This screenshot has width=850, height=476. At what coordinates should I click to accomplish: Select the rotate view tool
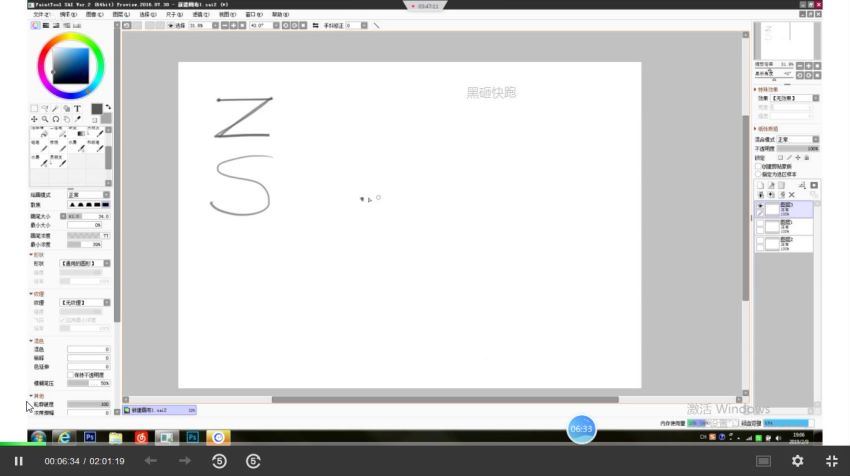pos(56,119)
